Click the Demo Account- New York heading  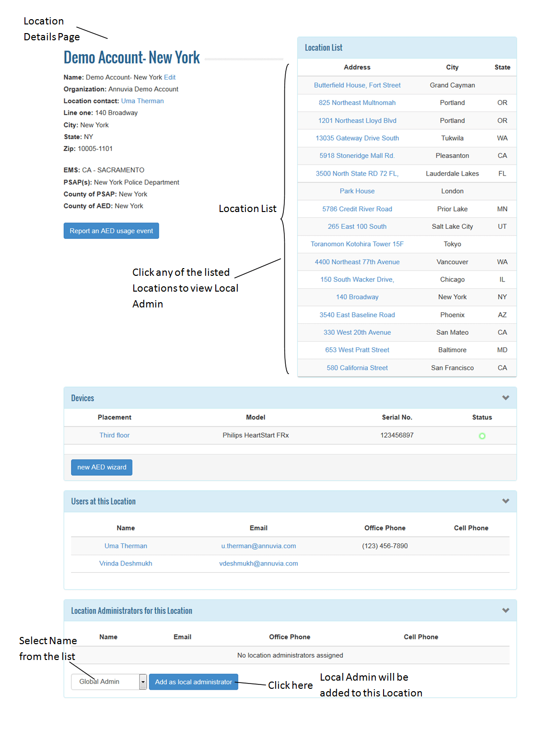[x=132, y=58]
